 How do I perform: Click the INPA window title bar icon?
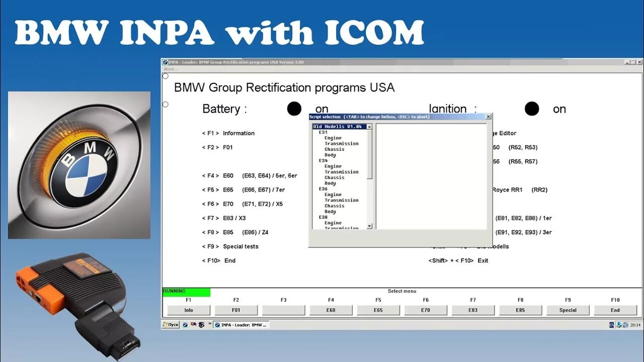pos(165,62)
